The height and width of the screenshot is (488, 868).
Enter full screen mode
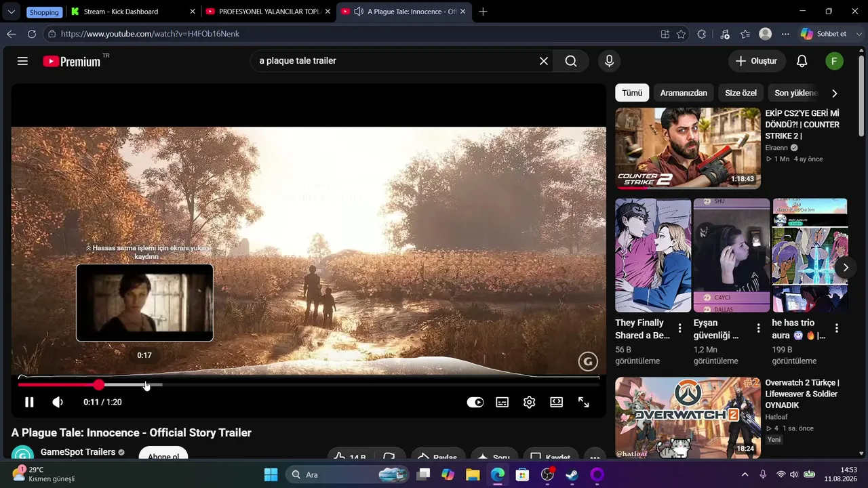[584, 402]
